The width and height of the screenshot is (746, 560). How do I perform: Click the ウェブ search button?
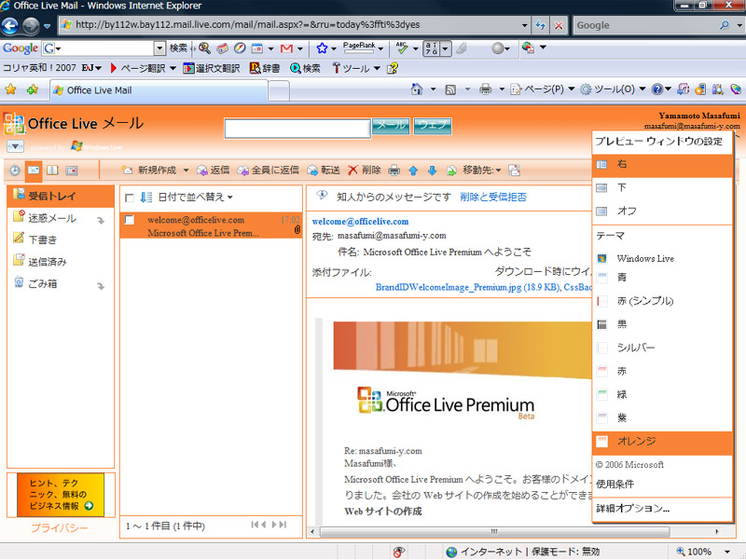pyautogui.click(x=433, y=126)
